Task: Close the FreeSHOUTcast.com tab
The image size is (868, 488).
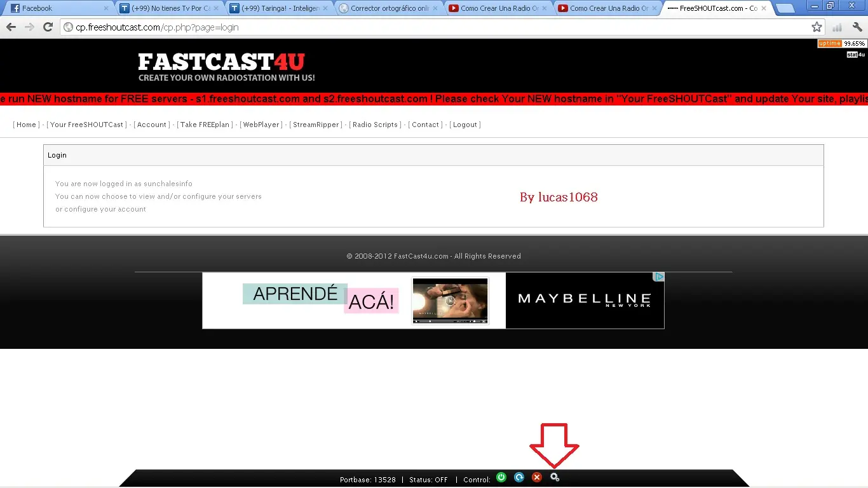Action: [x=764, y=8]
